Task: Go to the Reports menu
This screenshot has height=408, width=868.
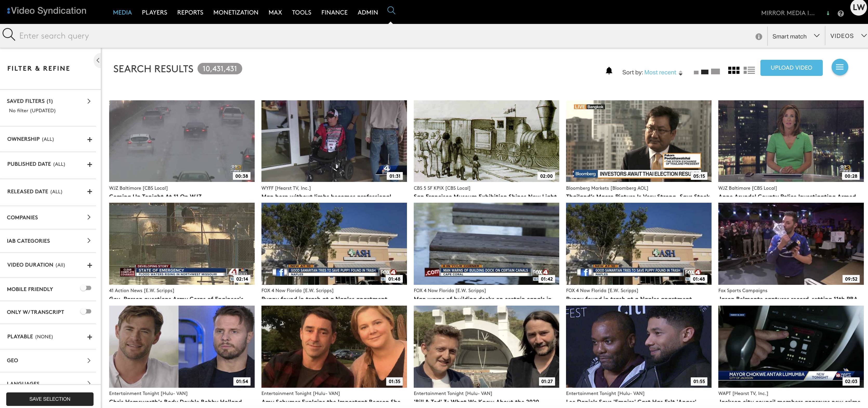Action: click(190, 12)
